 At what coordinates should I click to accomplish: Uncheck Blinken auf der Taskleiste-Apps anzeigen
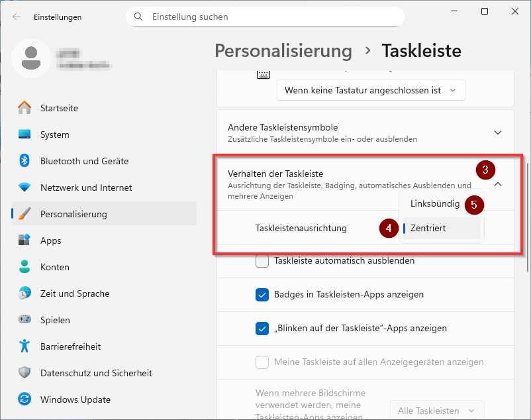click(262, 328)
